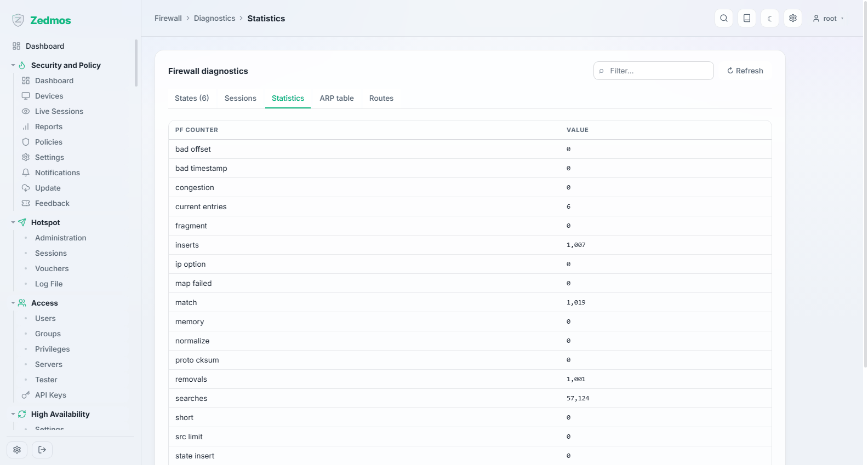Click the Access users icon
The width and height of the screenshot is (868, 465).
tap(22, 303)
